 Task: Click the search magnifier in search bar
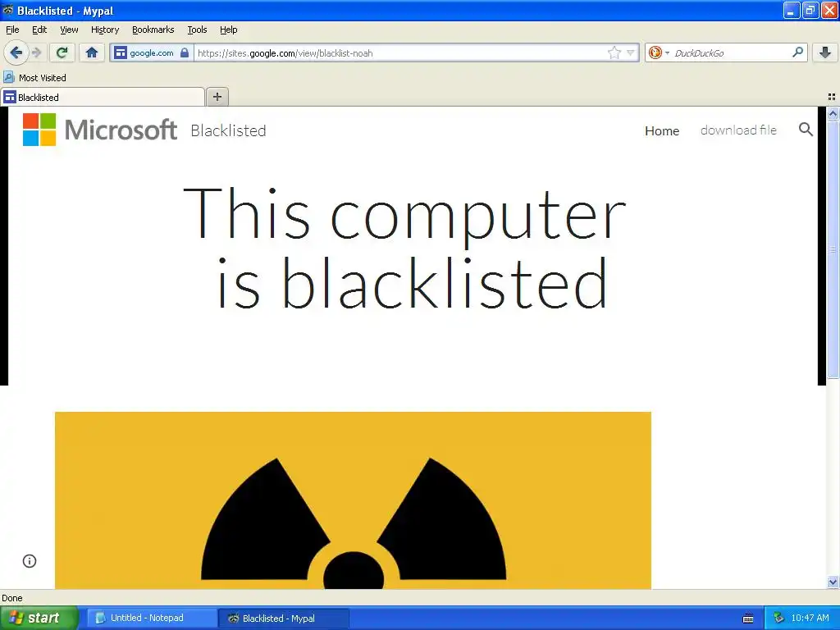pyautogui.click(x=797, y=52)
